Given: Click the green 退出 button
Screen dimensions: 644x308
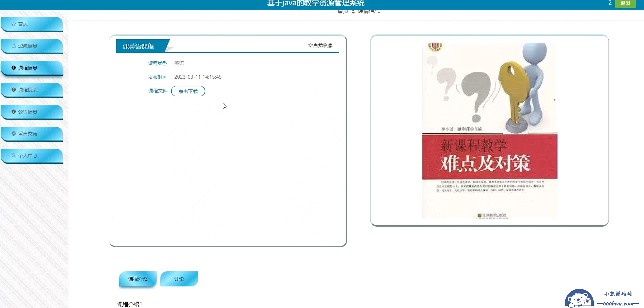Looking at the screenshot, I should pyautogui.click(x=625, y=3).
